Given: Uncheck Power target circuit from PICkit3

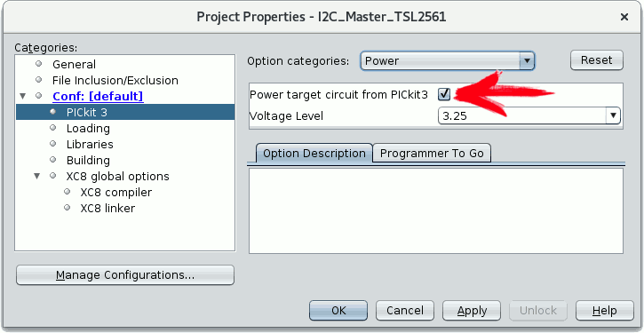Looking at the screenshot, I should click(444, 95).
